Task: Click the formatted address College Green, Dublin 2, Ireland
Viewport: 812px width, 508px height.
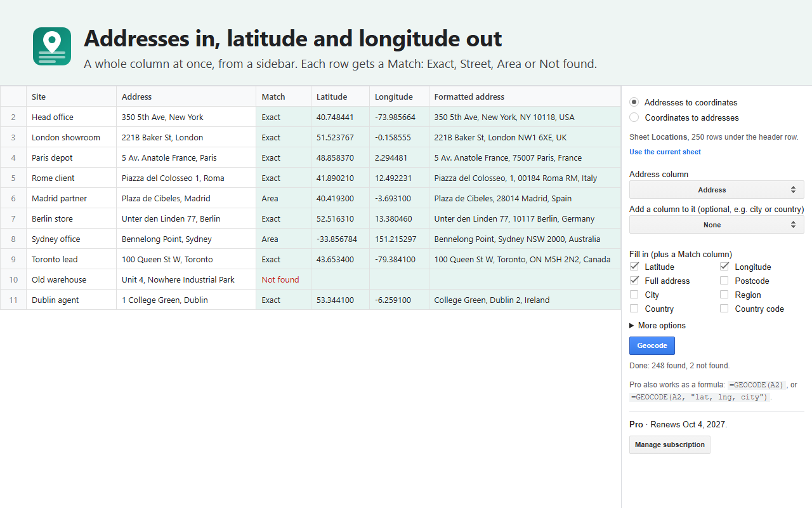Action: pyautogui.click(x=525, y=300)
